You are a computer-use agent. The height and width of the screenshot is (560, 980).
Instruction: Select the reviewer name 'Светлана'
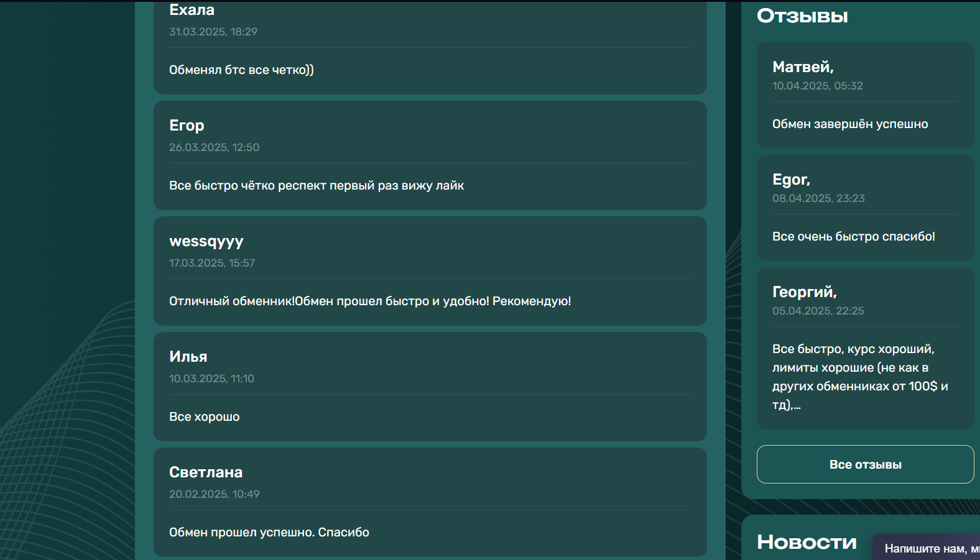click(x=206, y=472)
